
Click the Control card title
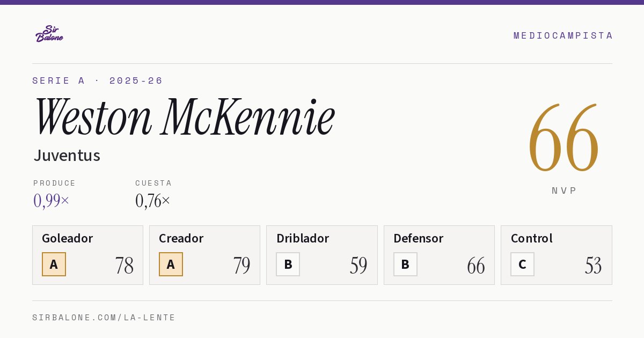532,238
